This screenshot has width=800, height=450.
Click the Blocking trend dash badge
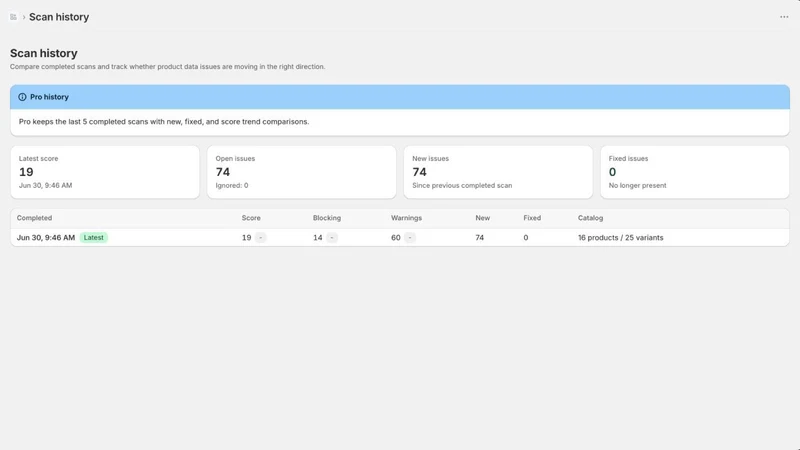click(332, 238)
